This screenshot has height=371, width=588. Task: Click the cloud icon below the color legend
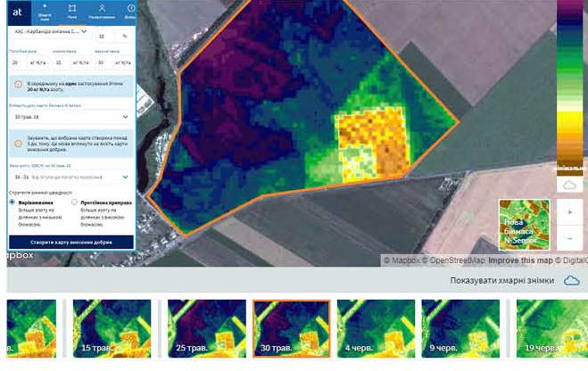(569, 185)
